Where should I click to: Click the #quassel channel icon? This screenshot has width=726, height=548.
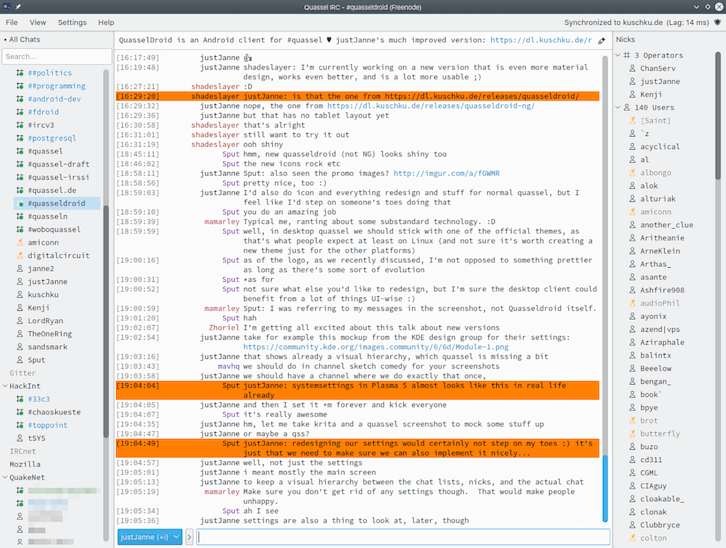click(x=20, y=151)
